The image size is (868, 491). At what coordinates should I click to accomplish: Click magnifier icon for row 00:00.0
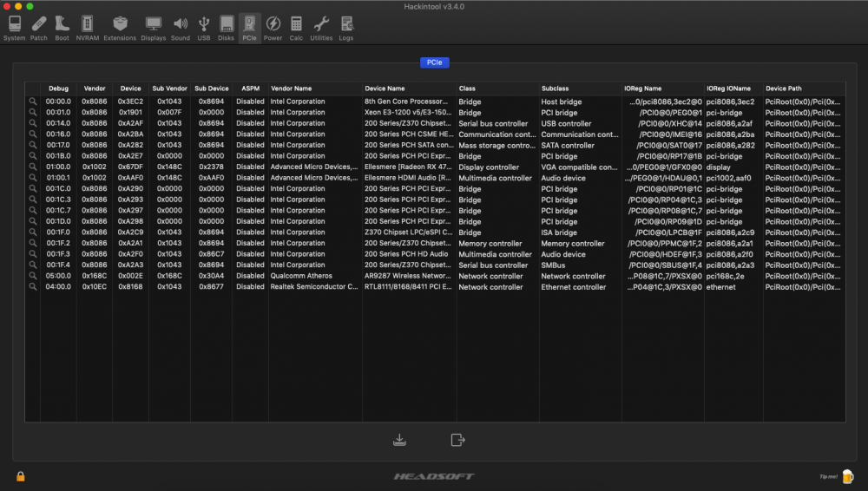[x=33, y=101]
